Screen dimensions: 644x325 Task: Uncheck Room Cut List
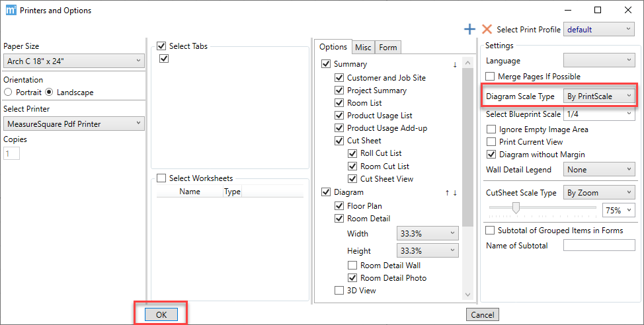point(352,166)
